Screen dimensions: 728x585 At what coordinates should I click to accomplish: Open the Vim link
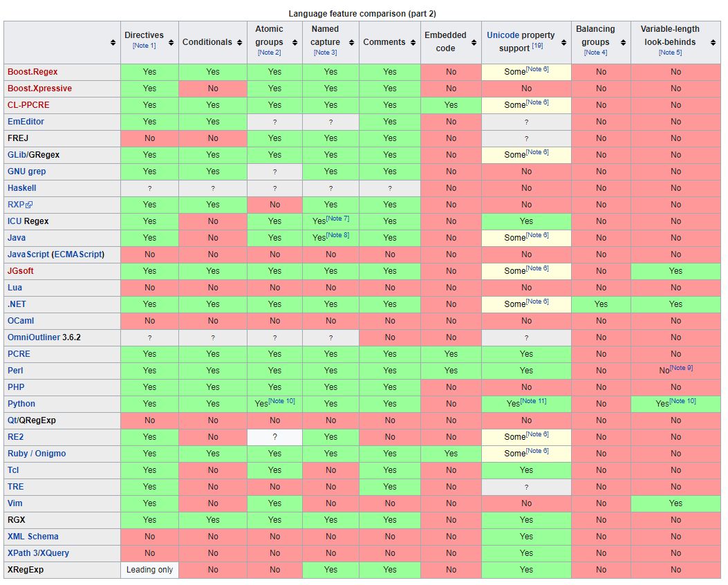point(15,503)
